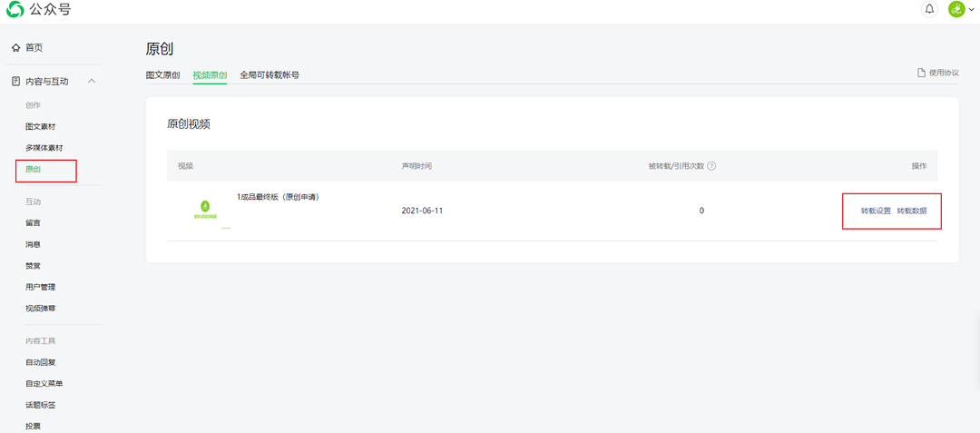Go to 图文素材 in the sidebar
This screenshot has width=980, height=433.
[40, 126]
